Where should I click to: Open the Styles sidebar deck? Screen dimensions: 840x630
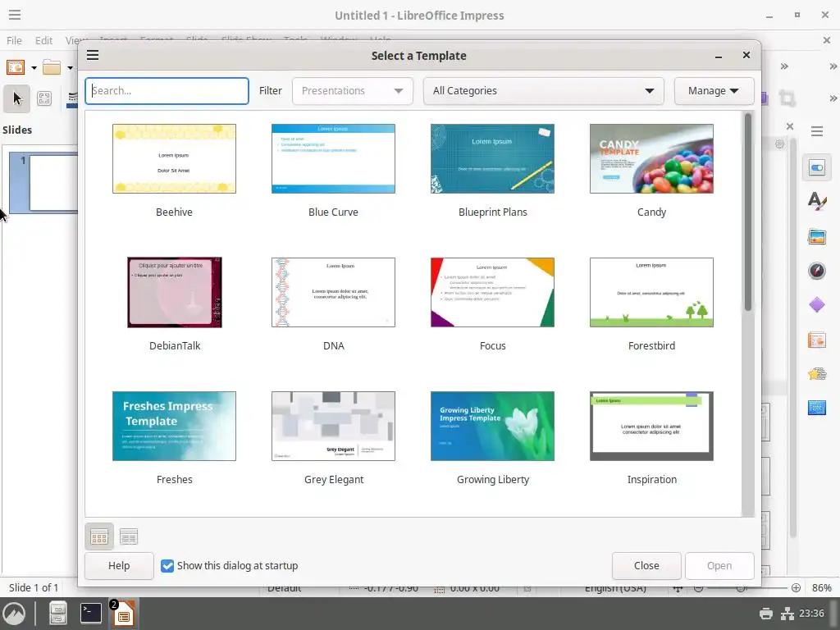coord(816,202)
